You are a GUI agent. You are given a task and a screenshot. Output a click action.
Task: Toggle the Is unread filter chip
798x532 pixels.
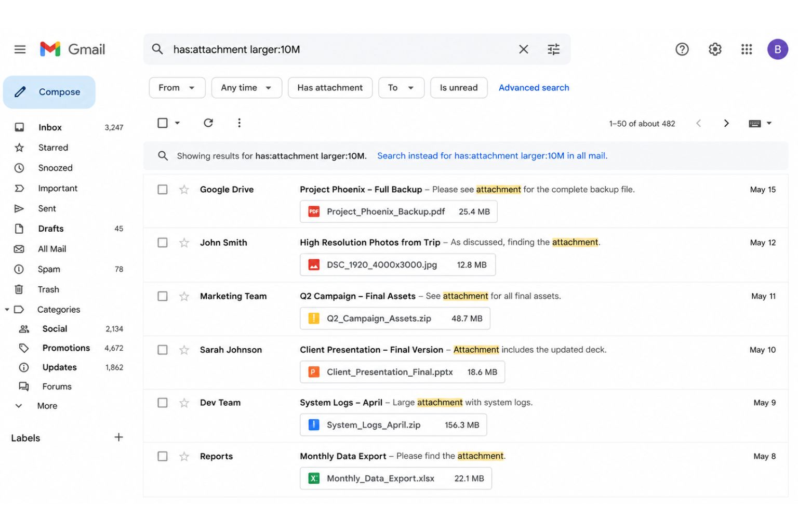click(459, 88)
